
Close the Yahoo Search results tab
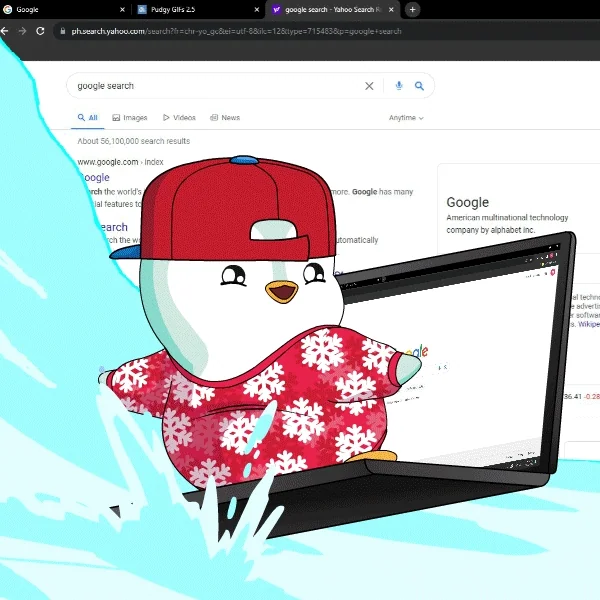[x=391, y=10]
